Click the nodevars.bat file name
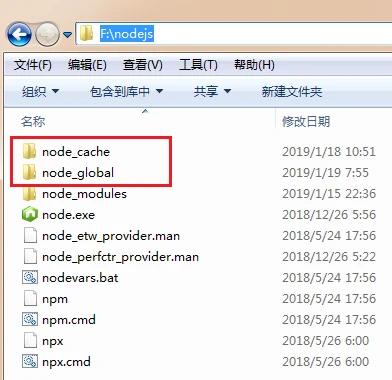392x380 pixels. 80,278
